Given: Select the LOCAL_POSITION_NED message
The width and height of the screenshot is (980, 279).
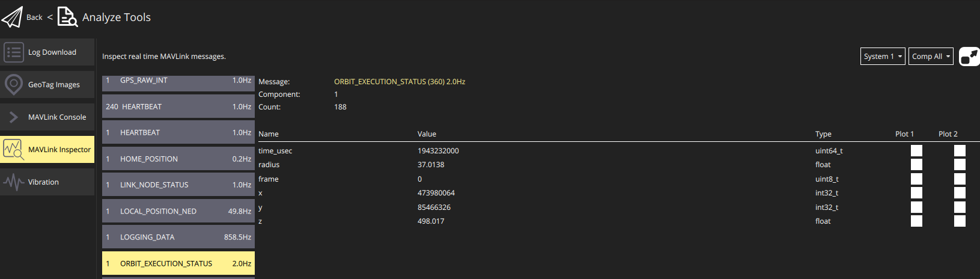Looking at the screenshot, I should click(x=178, y=211).
